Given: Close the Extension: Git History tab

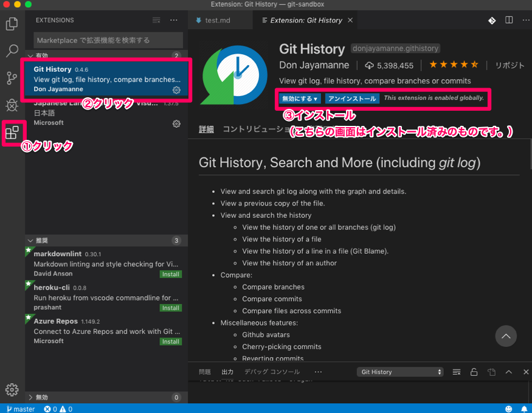Looking at the screenshot, I should tap(350, 20).
